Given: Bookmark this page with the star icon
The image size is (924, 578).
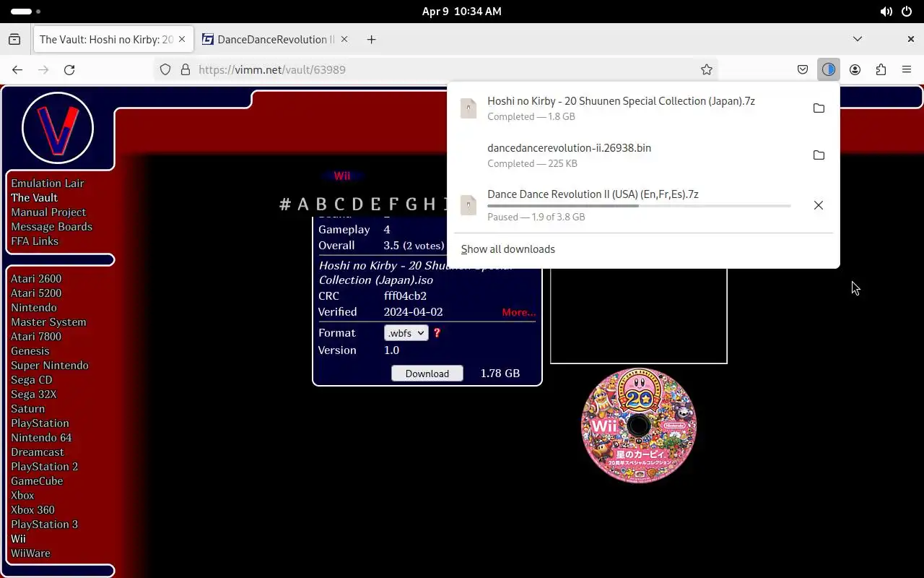Looking at the screenshot, I should [x=707, y=69].
